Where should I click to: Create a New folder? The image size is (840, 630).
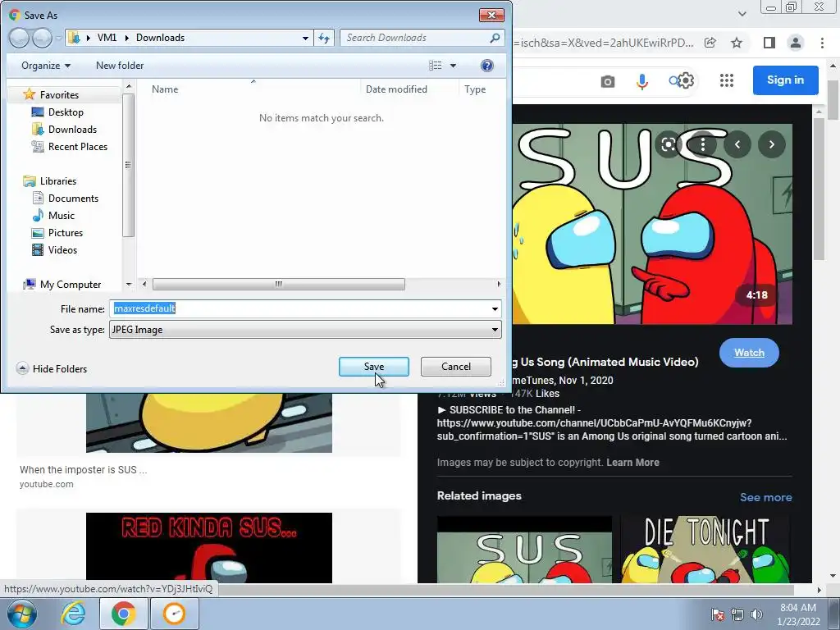coord(120,66)
